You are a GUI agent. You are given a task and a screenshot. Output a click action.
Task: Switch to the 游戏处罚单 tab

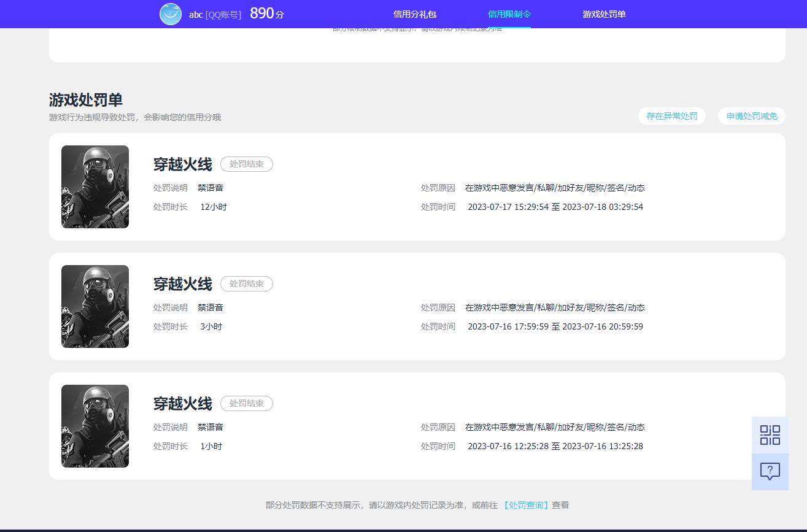tap(604, 13)
